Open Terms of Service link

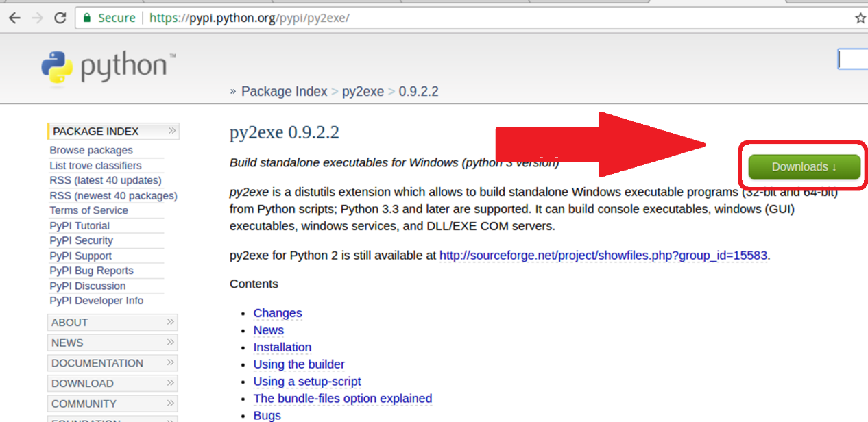point(88,210)
